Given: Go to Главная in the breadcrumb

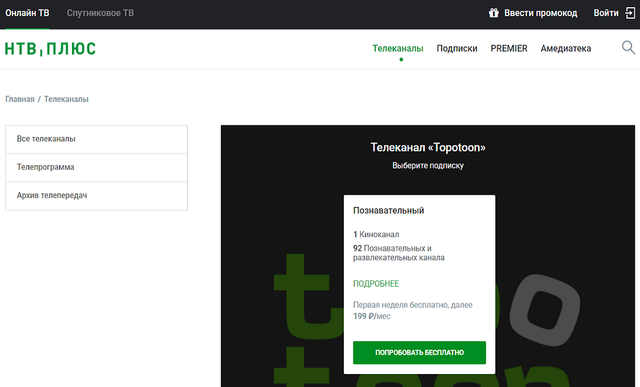Looking at the screenshot, I should pyautogui.click(x=20, y=99).
